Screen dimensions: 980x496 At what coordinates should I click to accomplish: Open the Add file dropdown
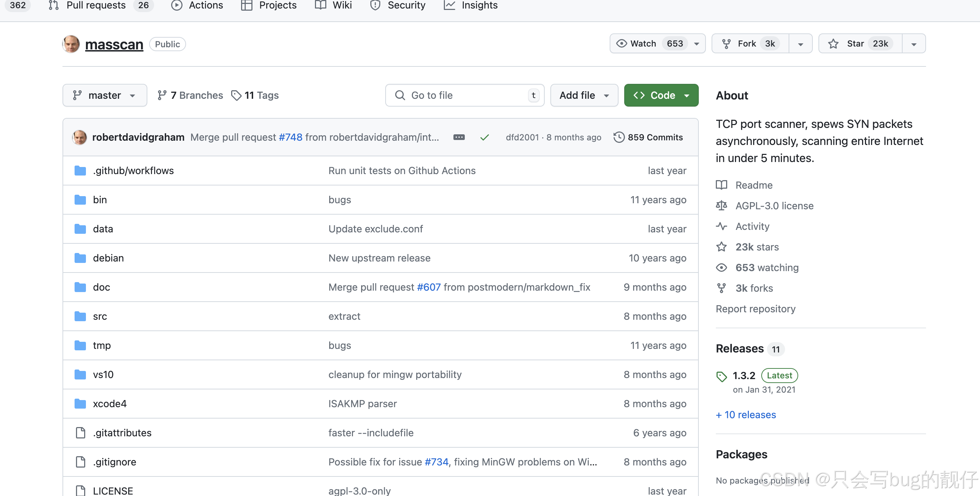point(584,95)
